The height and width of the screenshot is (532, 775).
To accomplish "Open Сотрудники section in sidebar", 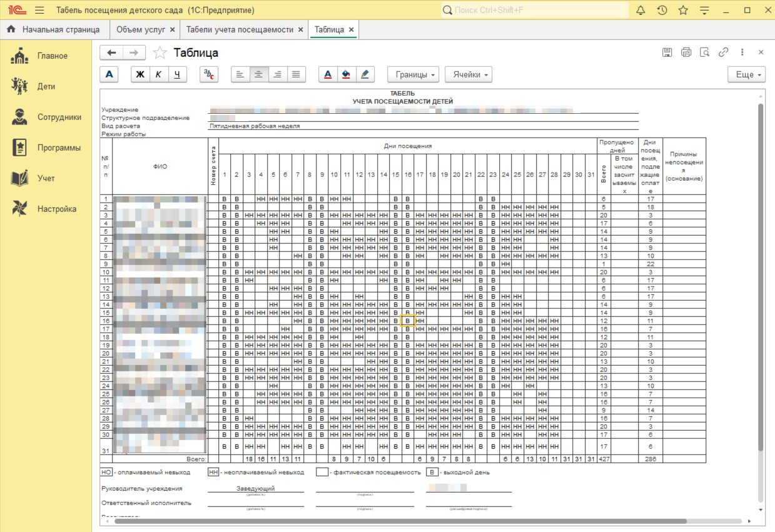I will tap(59, 117).
